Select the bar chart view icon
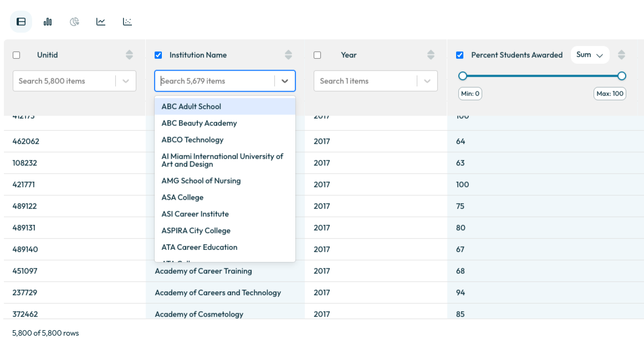Screen dimensions: 644x344 48,22
